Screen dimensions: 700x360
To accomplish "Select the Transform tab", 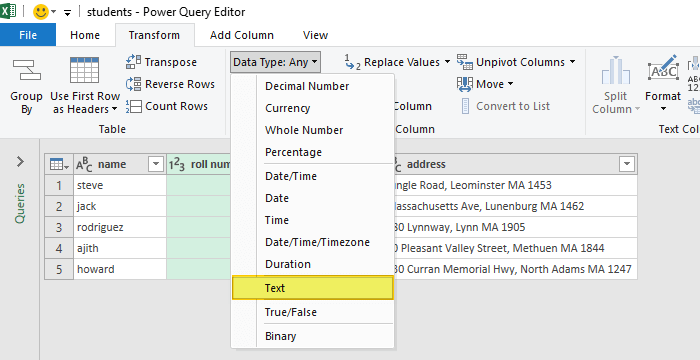I will pyautogui.click(x=154, y=35).
